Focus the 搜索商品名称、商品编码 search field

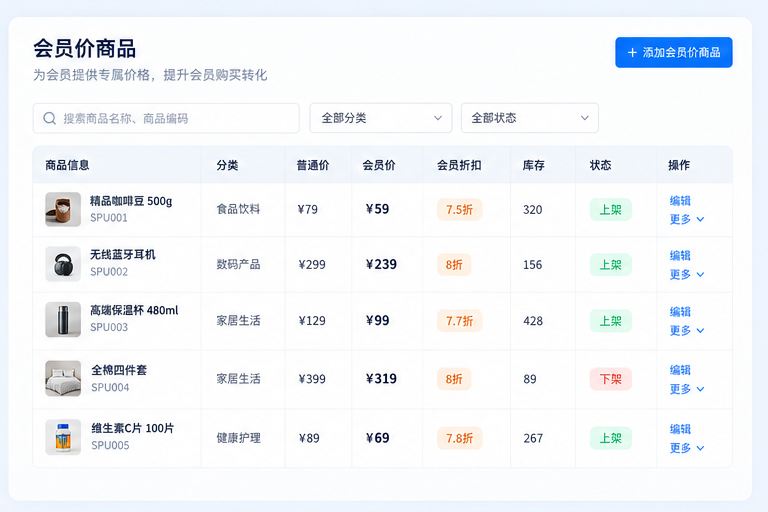tap(166, 118)
